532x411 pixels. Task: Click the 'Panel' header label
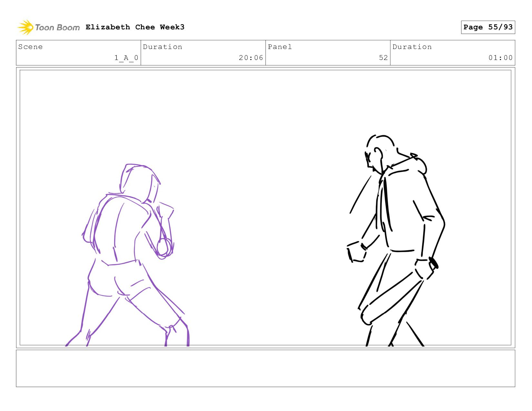[x=280, y=47]
